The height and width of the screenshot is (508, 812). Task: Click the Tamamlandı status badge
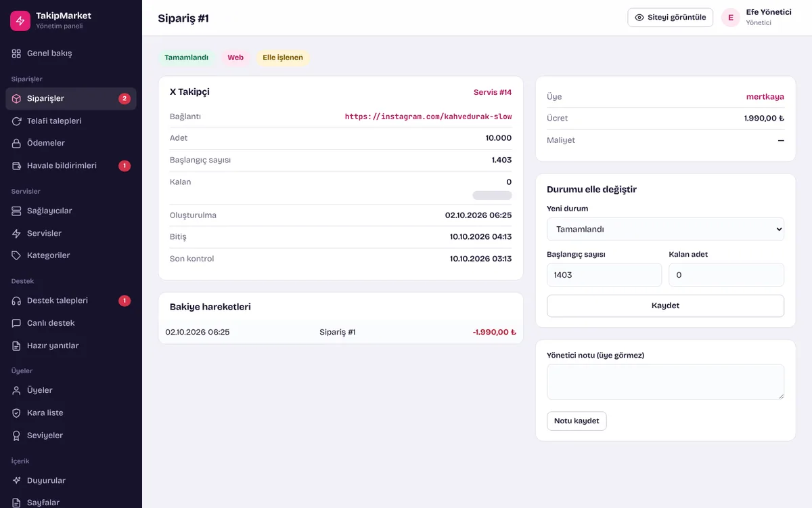click(187, 58)
